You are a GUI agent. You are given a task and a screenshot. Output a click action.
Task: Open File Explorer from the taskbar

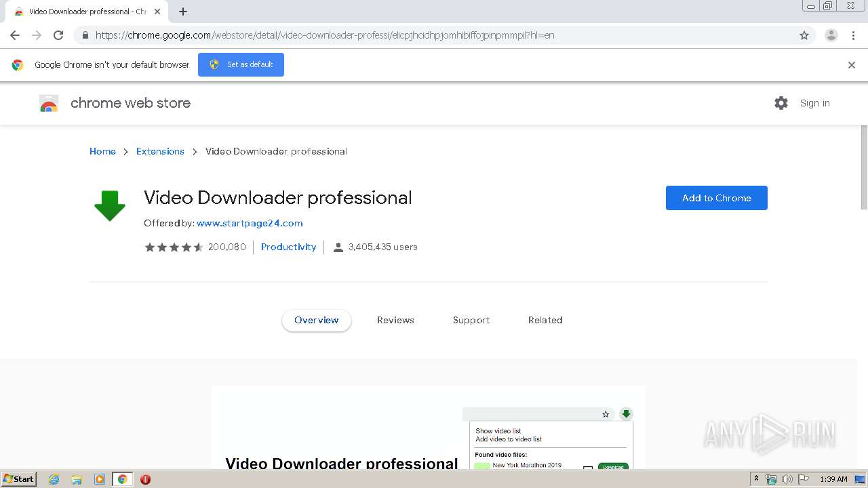77,479
